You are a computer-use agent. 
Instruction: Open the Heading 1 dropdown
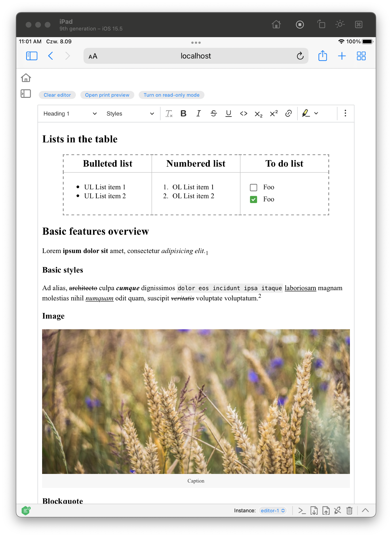(70, 114)
